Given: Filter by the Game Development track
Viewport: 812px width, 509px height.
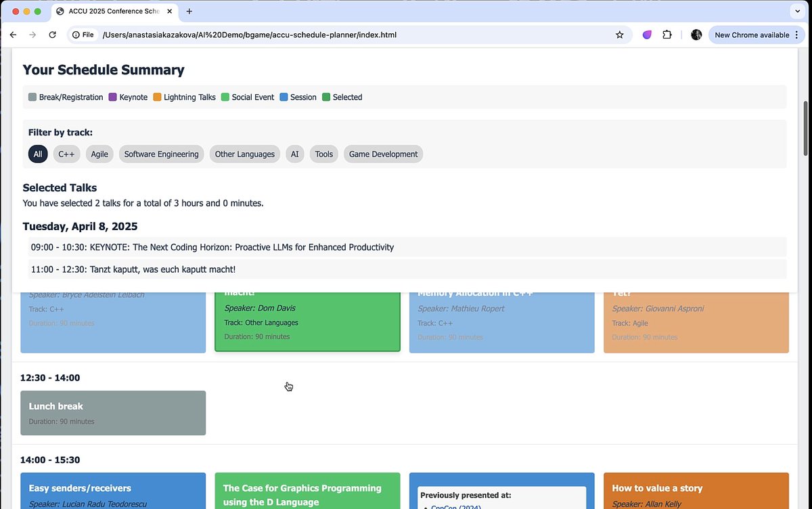Looking at the screenshot, I should [383, 154].
